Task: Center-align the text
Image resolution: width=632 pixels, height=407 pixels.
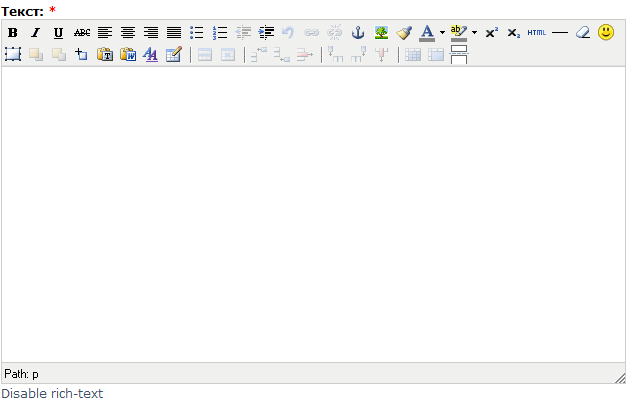Action: pos(128,32)
